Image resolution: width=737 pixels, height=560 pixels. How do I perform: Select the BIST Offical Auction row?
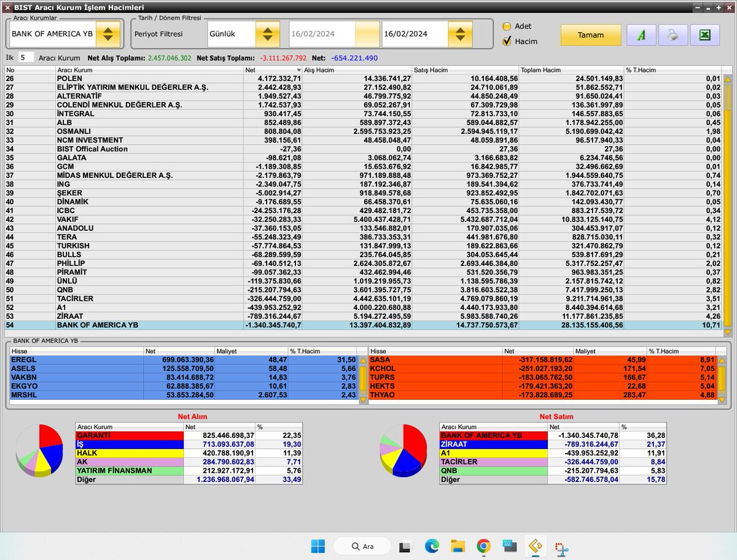(x=364, y=149)
